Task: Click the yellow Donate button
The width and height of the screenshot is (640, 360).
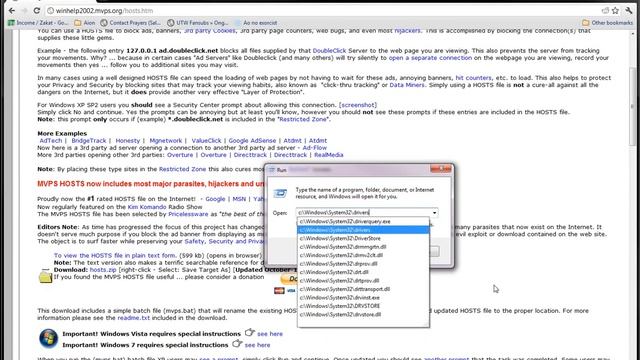Action: pos(289,279)
